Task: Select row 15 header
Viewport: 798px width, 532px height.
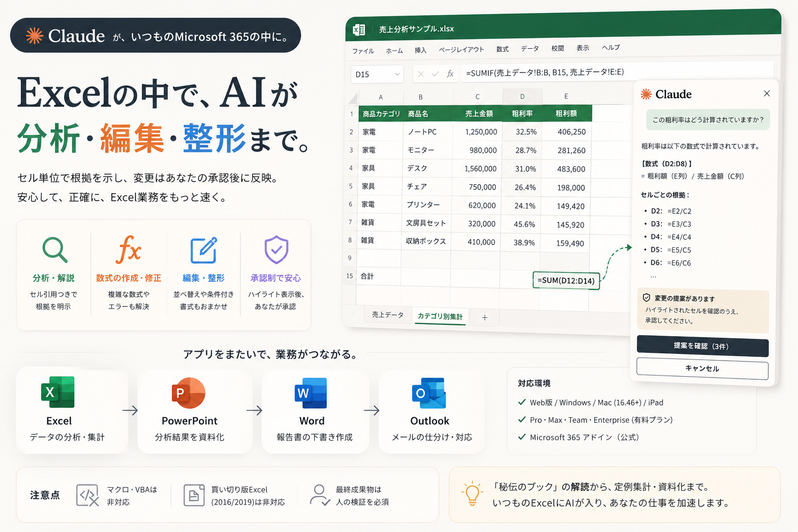Action: pyautogui.click(x=350, y=276)
